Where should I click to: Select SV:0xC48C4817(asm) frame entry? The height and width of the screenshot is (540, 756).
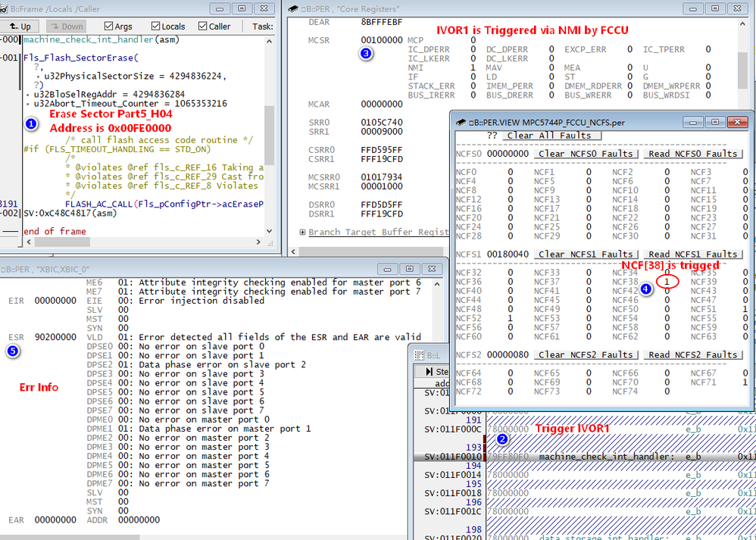(70, 213)
